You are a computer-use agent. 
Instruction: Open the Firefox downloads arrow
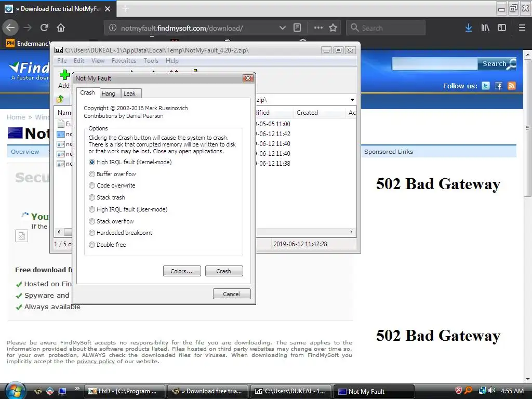469,28
